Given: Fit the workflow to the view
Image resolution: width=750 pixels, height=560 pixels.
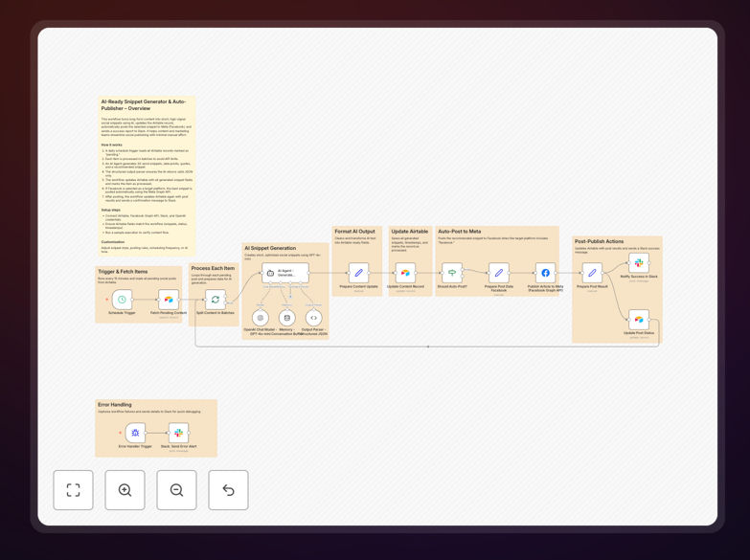Looking at the screenshot, I should tap(73, 490).
